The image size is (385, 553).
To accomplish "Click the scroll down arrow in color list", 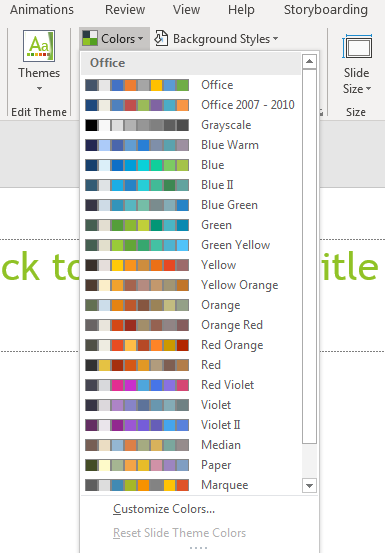I will click(309, 486).
